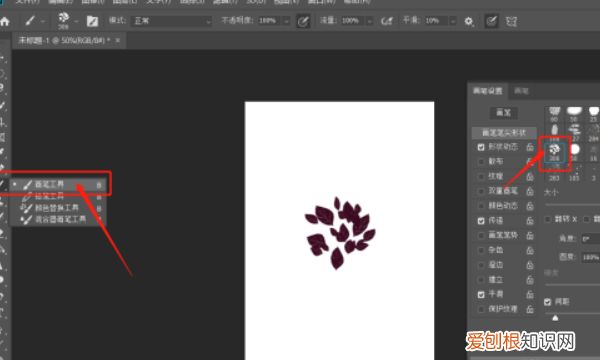Screen dimensions: 600x360
Task: Enable airbrush-style build-up icon
Action: coord(387,21)
